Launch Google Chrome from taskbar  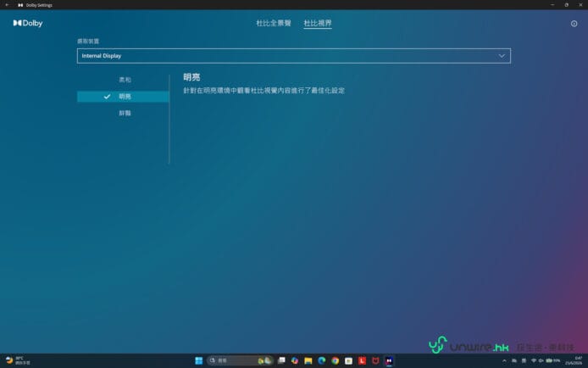(336, 360)
